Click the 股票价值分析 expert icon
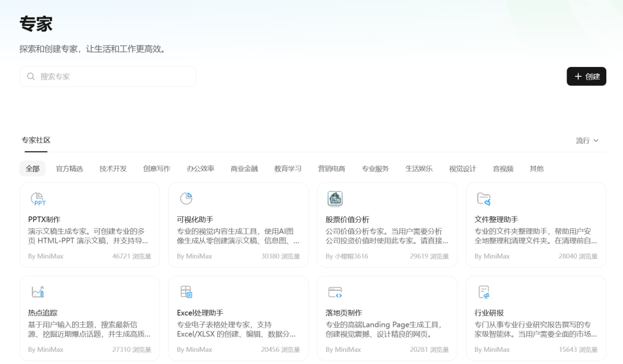623x364 pixels. 335,198
